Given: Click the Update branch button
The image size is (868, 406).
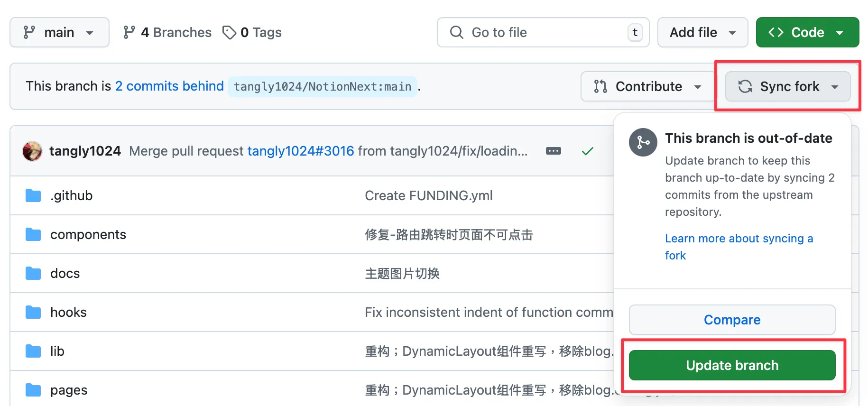Looking at the screenshot, I should [732, 365].
